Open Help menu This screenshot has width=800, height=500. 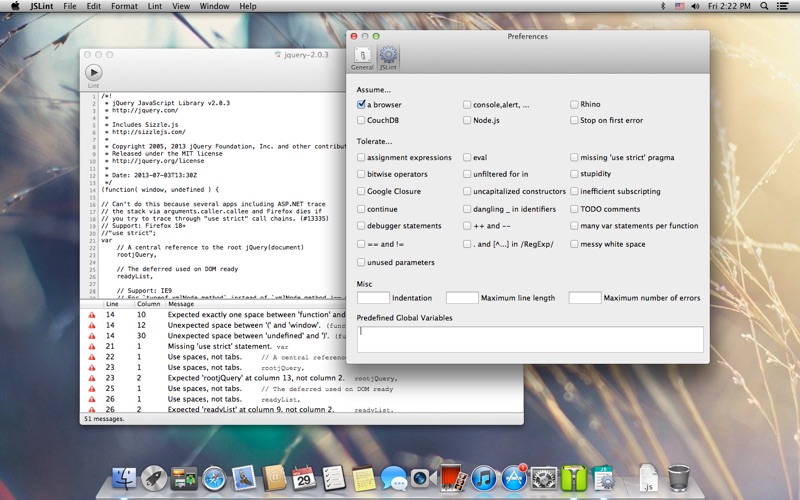point(248,6)
